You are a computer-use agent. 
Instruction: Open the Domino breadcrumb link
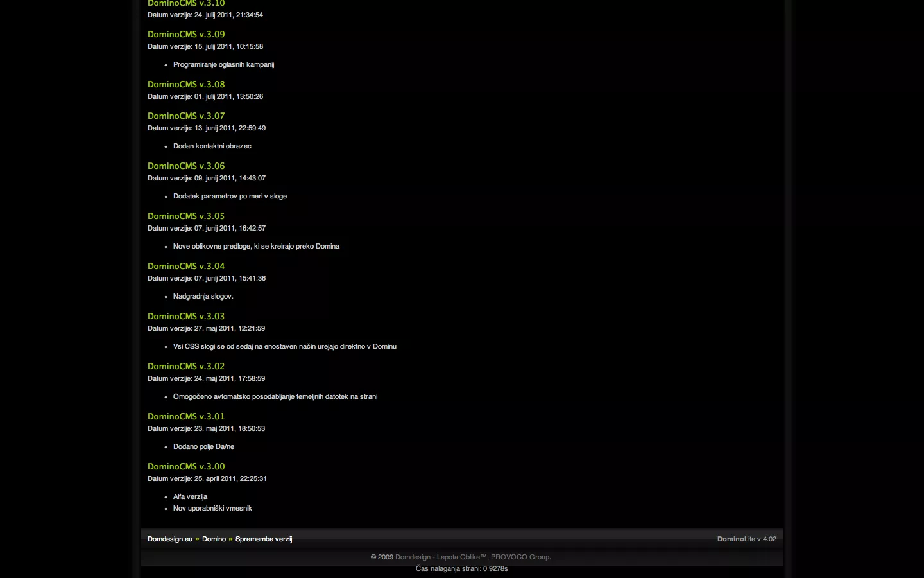(x=214, y=539)
